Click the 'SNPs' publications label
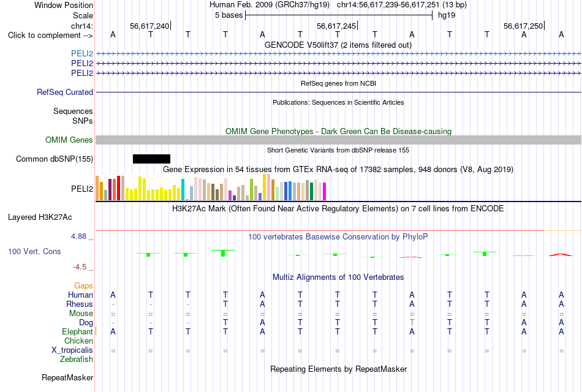The width and height of the screenshot is (582, 392). (x=83, y=121)
